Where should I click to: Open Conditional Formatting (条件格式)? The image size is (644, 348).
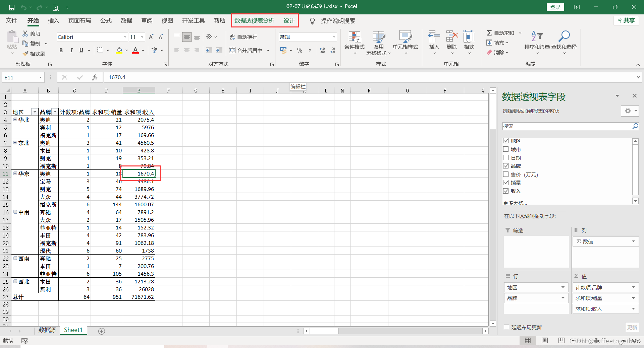355,43
